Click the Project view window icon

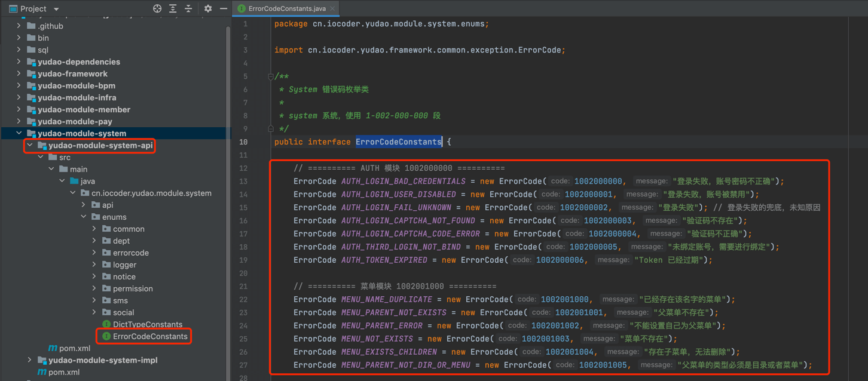point(13,9)
